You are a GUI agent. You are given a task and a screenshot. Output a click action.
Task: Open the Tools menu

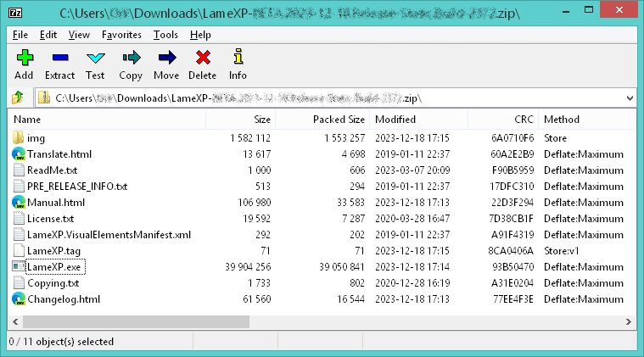pyautogui.click(x=165, y=35)
